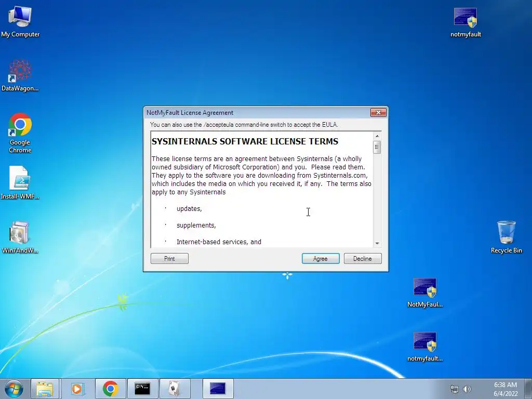
Task: Select the lowercase notmyfault... desktop icon
Action: 425,347
